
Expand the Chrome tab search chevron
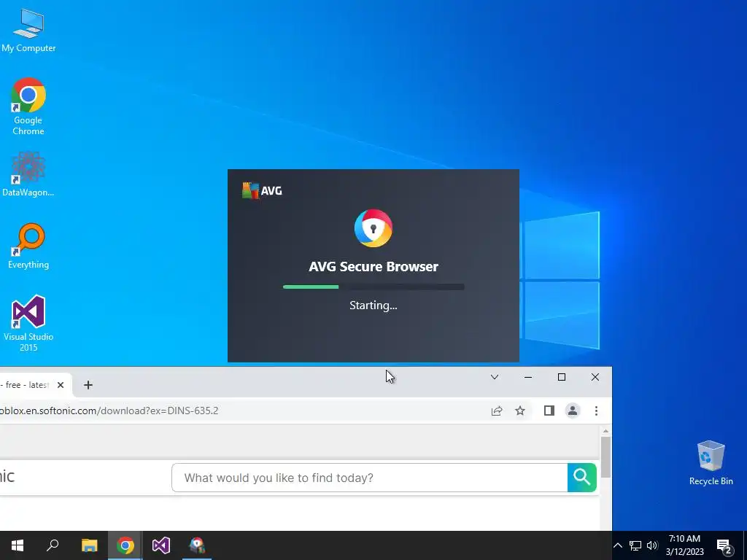(x=495, y=377)
